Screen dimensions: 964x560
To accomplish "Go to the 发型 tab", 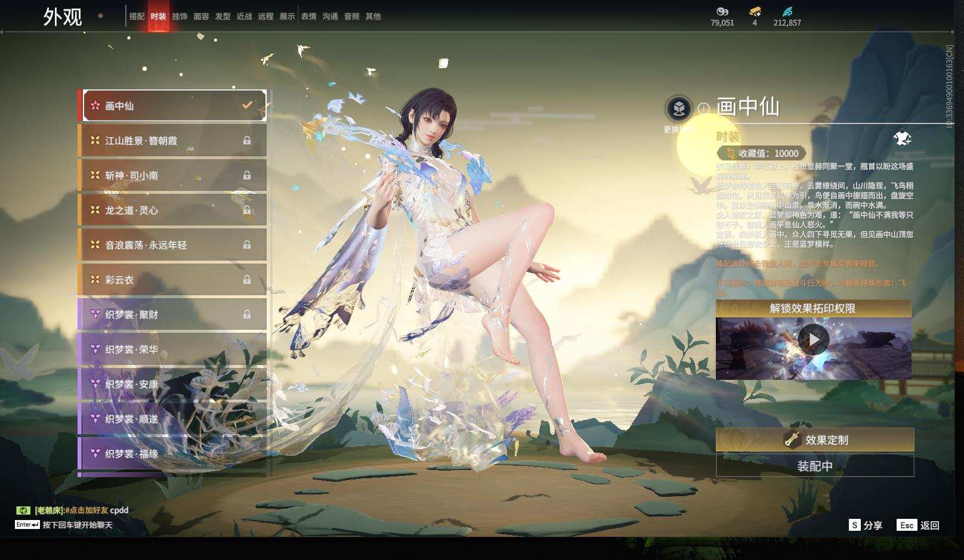I will 223,17.
